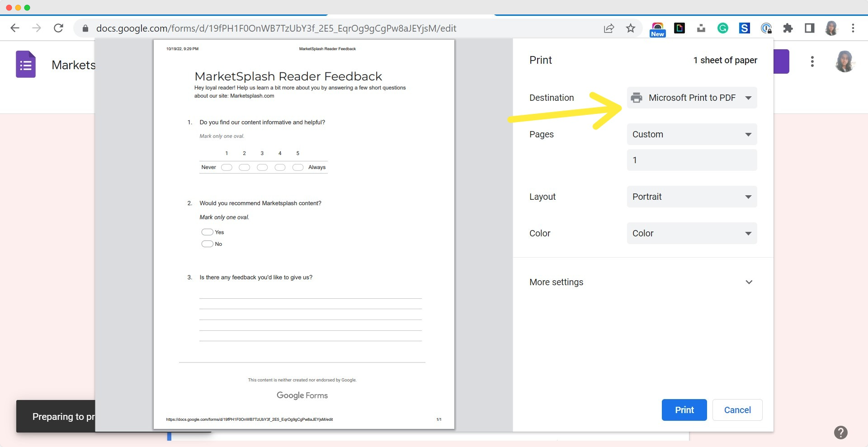Open the Grammarly extension icon

[723, 28]
